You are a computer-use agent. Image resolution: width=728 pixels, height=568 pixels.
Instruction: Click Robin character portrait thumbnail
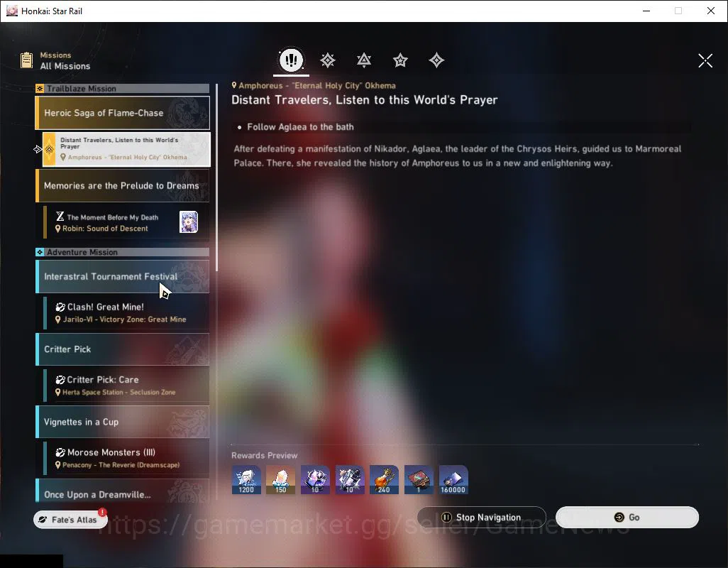pyautogui.click(x=189, y=222)
